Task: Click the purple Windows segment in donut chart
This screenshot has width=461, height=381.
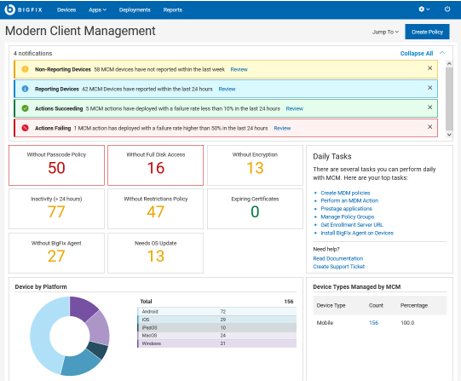Action: click(84, 308)
